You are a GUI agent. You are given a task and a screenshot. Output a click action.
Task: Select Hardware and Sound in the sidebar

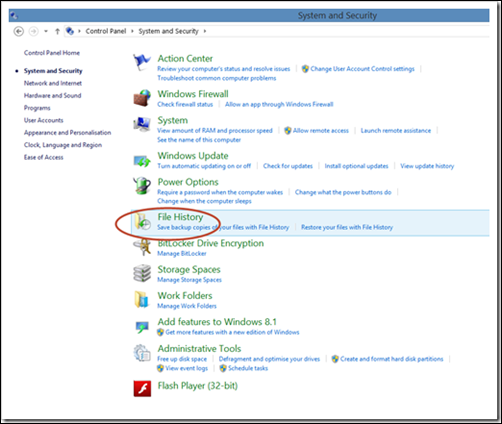coord(52,95)
